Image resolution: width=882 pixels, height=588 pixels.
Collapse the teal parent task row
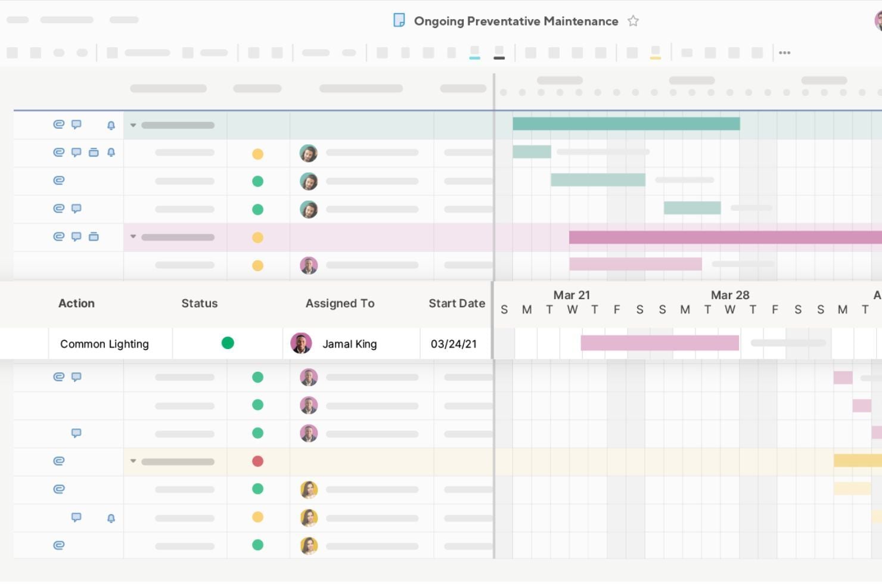point(133,126)
